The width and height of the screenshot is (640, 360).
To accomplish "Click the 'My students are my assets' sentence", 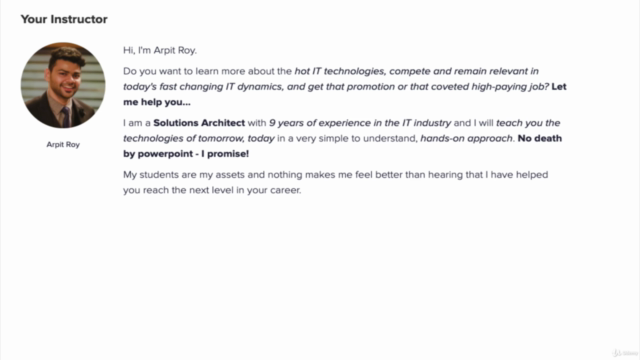I will tap(194, 175).
